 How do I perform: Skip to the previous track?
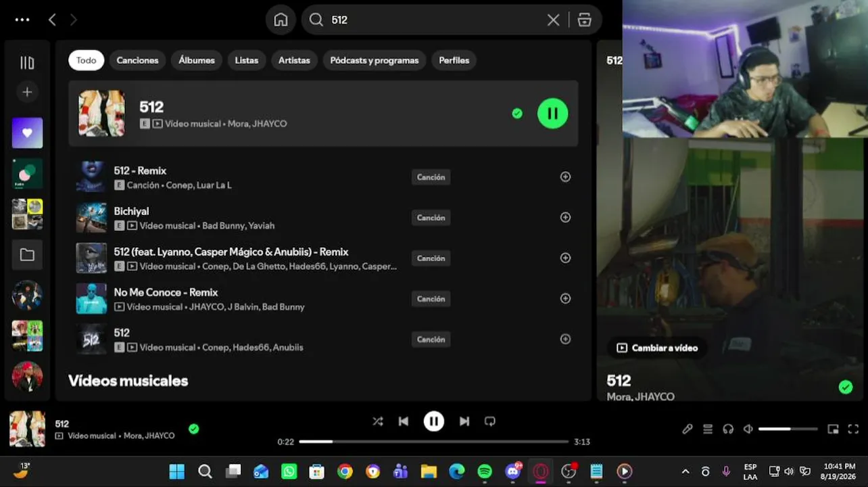[x=404, y=421]
